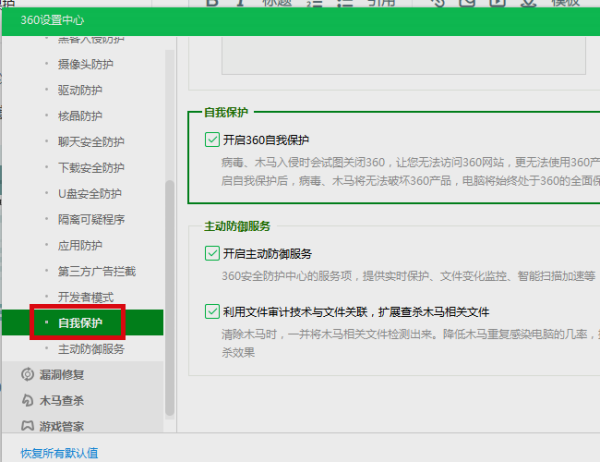Click 游戏管家 label in sidebar
This screenshot has width=600, height=462.
coord(62,426)
